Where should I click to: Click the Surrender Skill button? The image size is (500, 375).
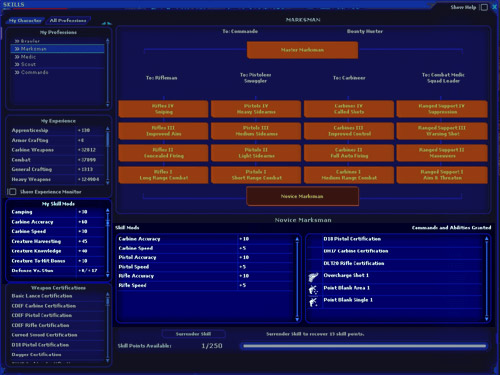pos(193,334)
